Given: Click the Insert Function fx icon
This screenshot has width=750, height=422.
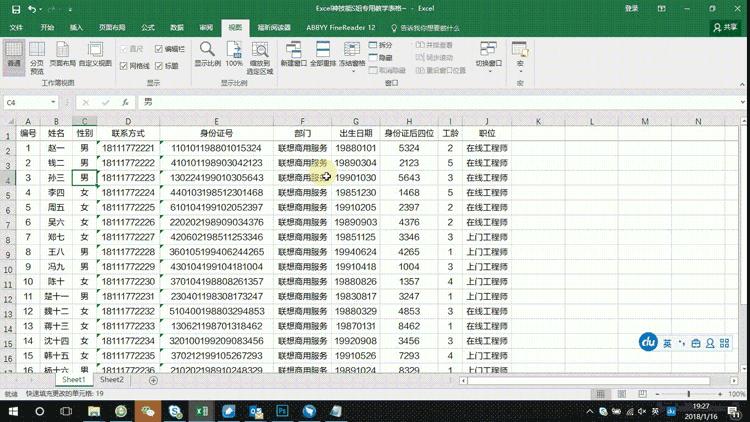Looking at the screenshot, I should pyautogui.click(x=125, y=102).
